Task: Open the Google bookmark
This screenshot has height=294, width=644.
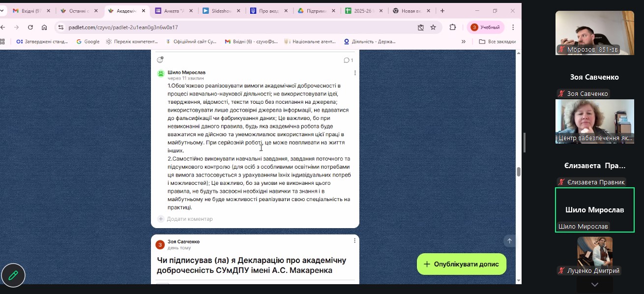Action: 88,42
